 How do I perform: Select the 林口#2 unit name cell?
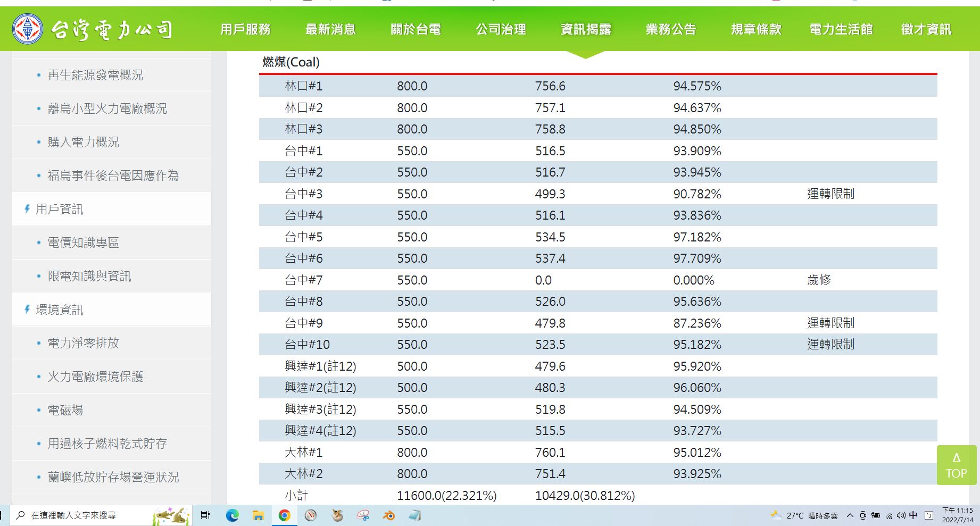click(304, 107)
